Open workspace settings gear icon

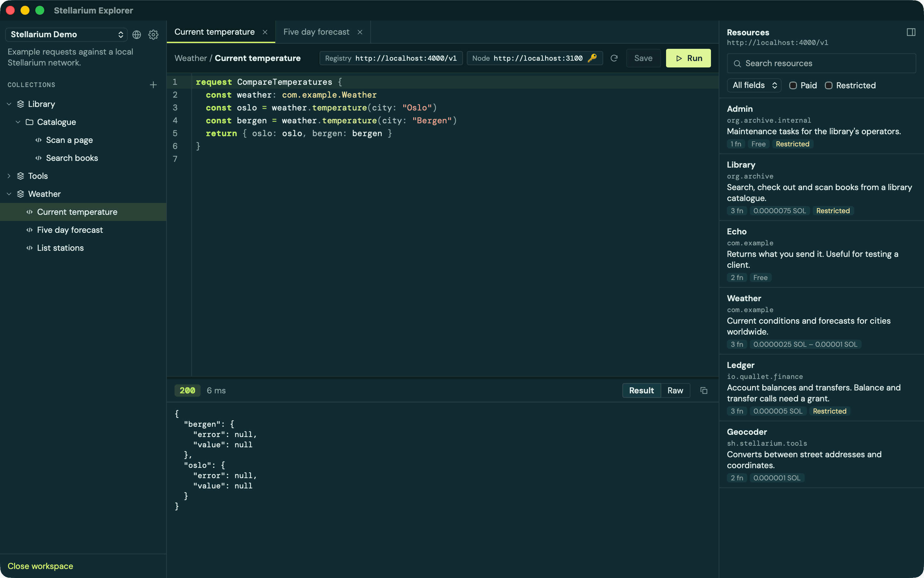153,34
